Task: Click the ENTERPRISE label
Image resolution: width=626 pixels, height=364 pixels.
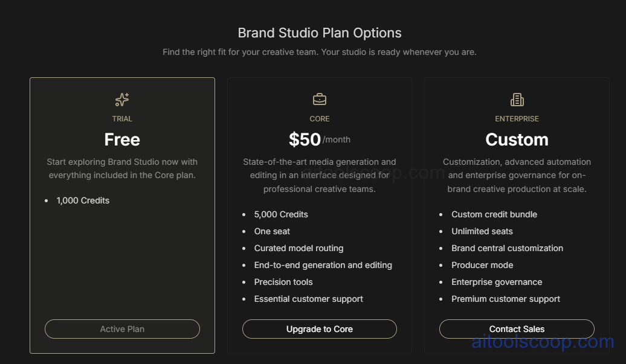Action: (517, 118)
